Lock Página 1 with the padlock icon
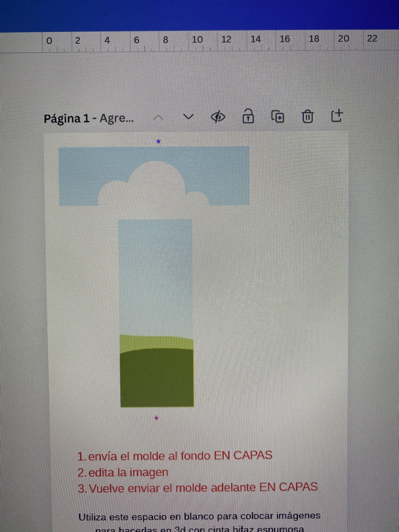The image size is (399, 532). tap(248, 116)
